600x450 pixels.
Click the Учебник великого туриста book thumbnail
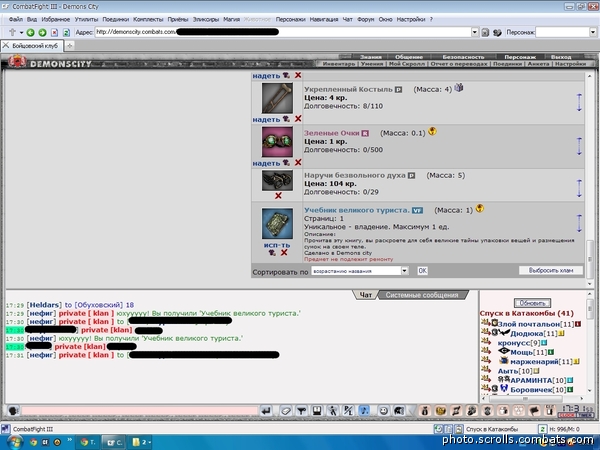pos(277,223)
